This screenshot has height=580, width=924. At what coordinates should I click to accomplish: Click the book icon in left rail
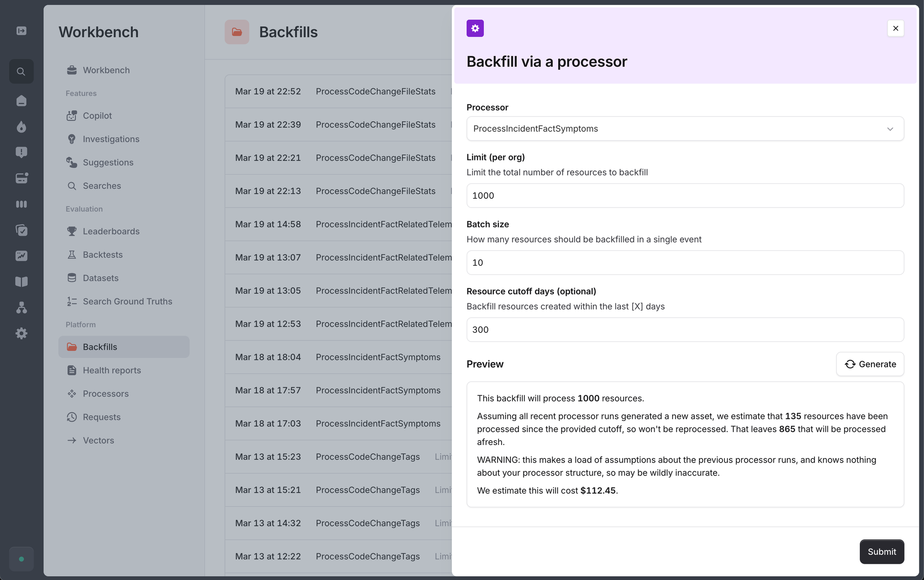(x=21, y=281)
